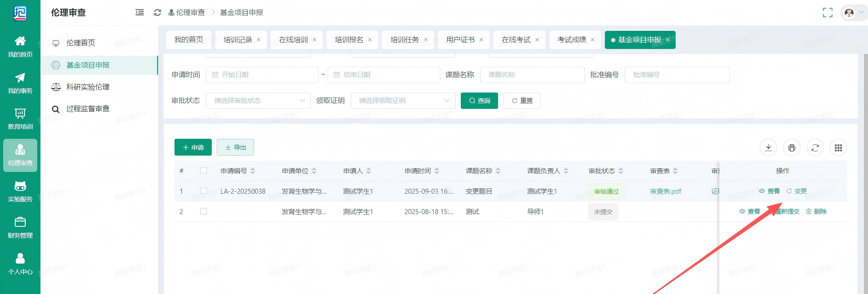Click the print table icon
Screen dimensions: 868x294
click(x=792, y=148)
